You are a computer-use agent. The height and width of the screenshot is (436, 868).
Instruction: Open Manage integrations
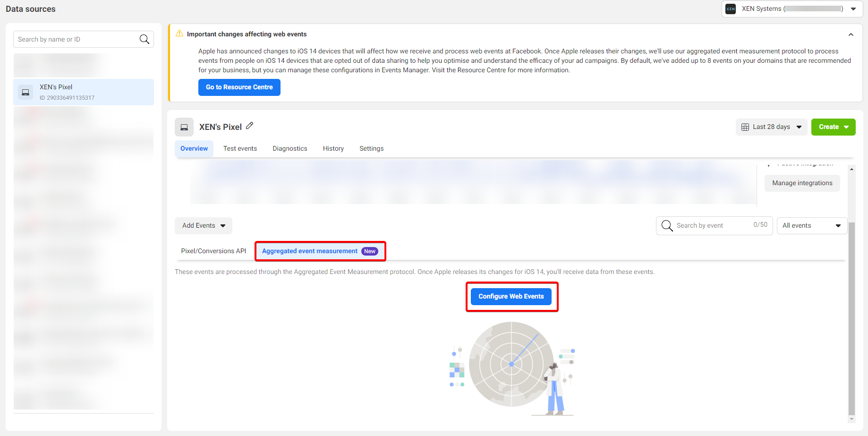coord(802,183)
